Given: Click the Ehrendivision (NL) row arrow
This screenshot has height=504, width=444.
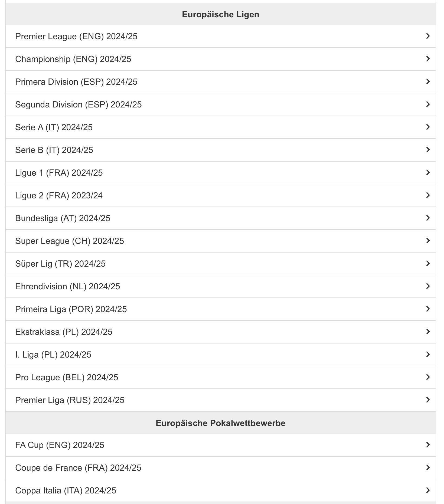Looking at the screenshot, I should (x=428, y=286).
